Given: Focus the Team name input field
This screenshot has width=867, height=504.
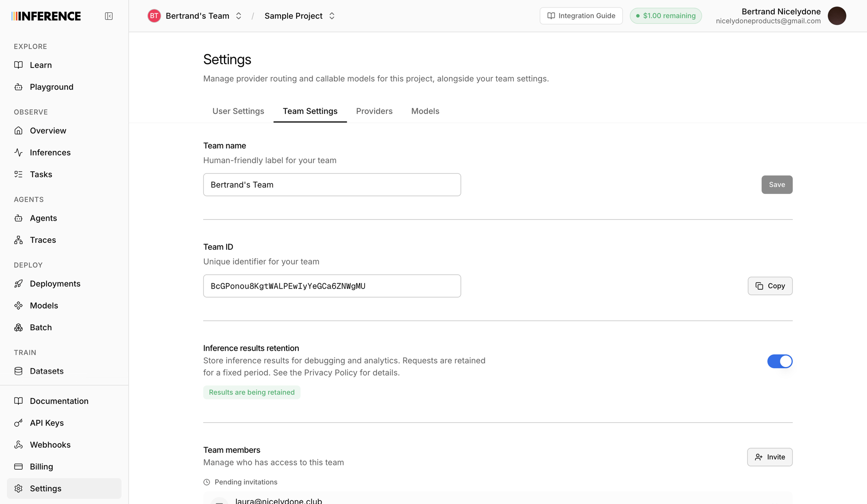Looking at the screenshot, I should (332, 185).
